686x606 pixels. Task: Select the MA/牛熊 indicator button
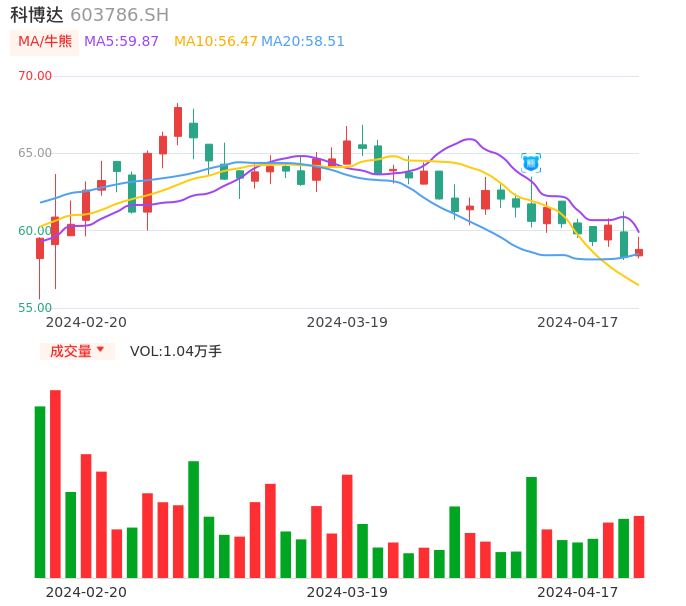(x=45, y=42)
